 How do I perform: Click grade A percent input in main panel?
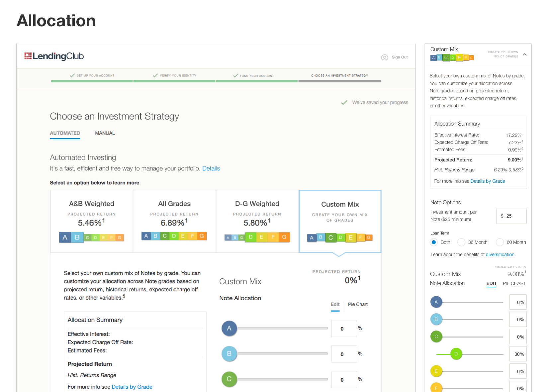tap(344, 329)
